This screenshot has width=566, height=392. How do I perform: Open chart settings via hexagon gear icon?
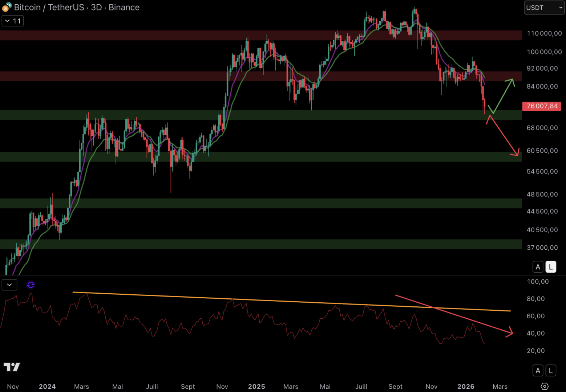coord(544,386)
